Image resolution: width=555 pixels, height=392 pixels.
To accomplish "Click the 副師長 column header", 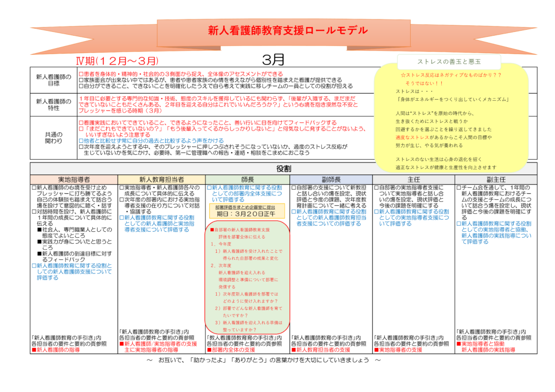I will (x=331, y=180).
